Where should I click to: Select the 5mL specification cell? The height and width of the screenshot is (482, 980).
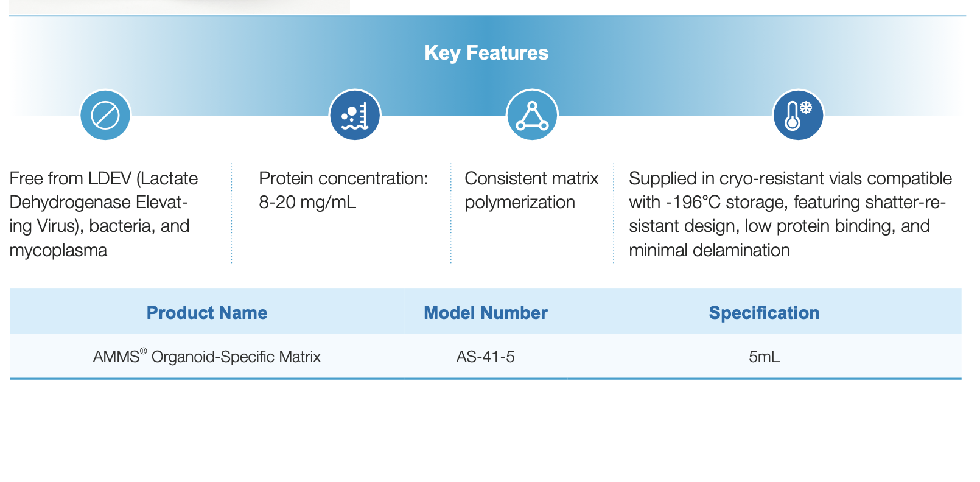(764, 357)
